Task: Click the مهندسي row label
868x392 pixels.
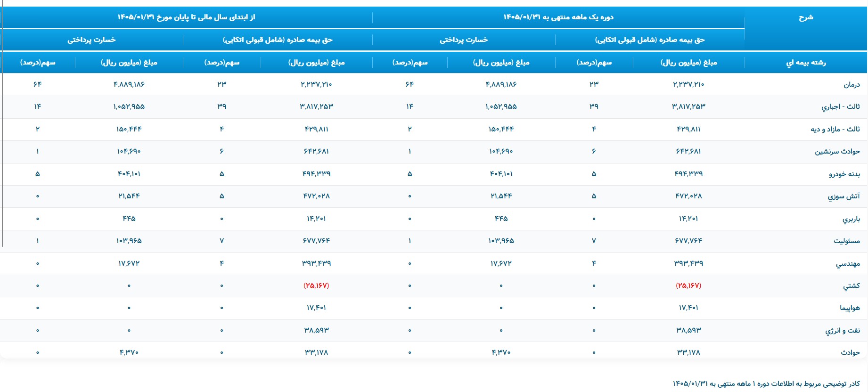Action: 848,264
